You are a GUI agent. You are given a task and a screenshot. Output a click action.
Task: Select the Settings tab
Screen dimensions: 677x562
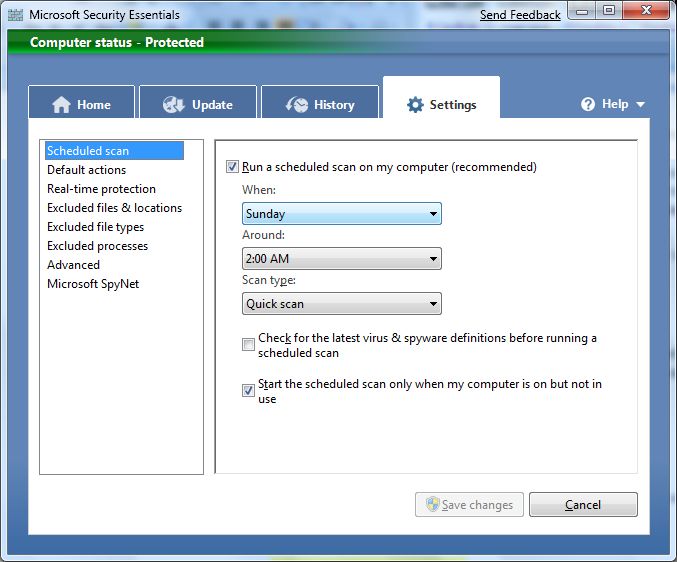tap(441, 98)
